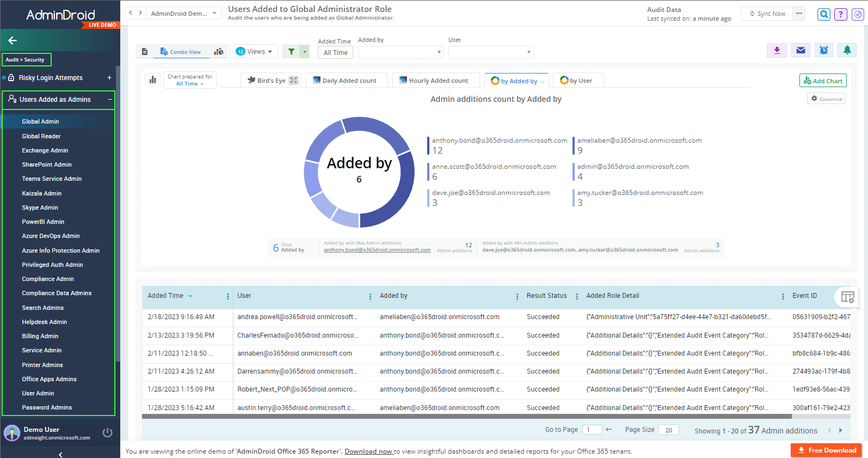Click the task status checkmark icon

[858, 15]
